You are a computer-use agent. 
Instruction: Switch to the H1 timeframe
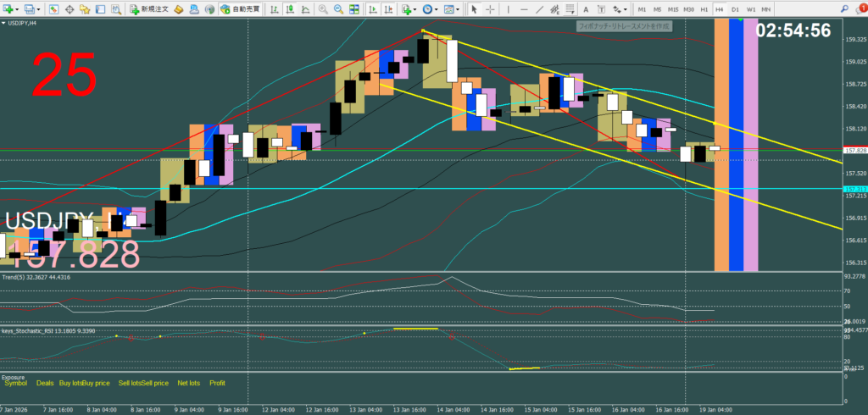tap(704, 8)
